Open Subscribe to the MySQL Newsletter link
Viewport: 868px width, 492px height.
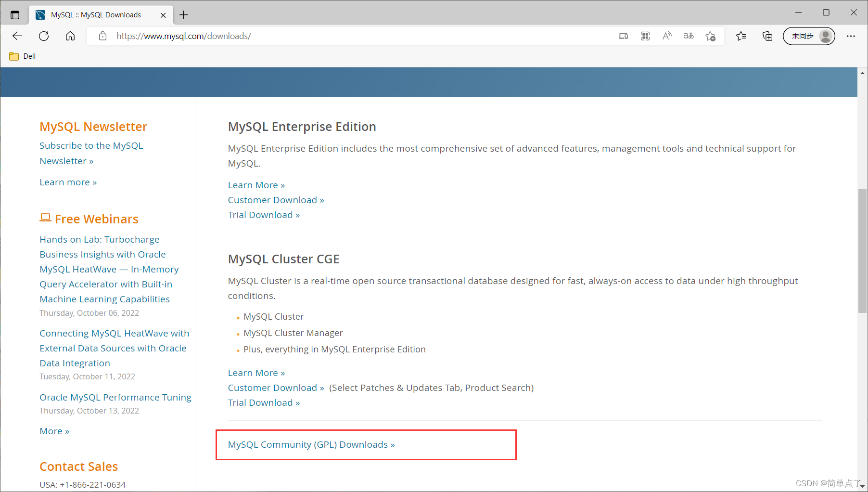coord(91,153)
